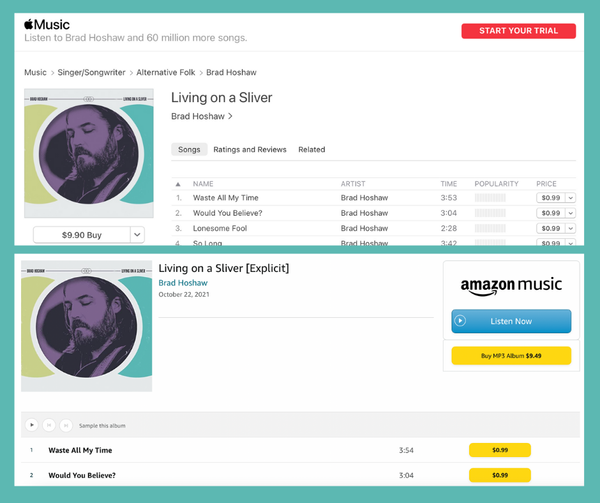This screenshot has height=503, width=600.
Task: Select Amazon track 1 Waste All My Time
Action: (80, 450)
